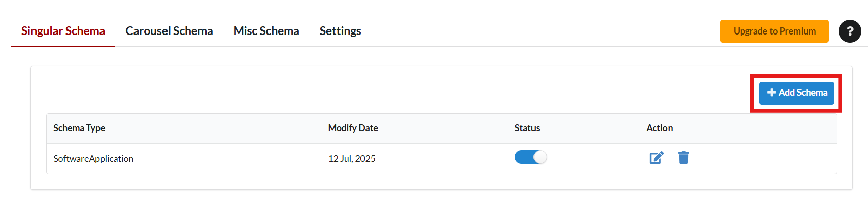This screenshot has width=868, height=201.
Task: Click the plus icon on Add Schema
Action: pos(771,93)
